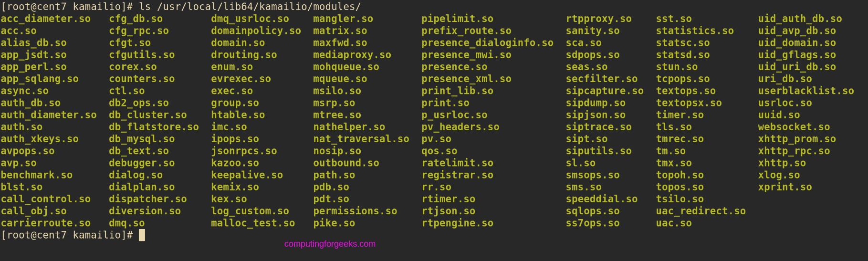The image size is (868, 261).
Task: Click on dispatcher.so in the listing
Action: (x=148, y=199)
